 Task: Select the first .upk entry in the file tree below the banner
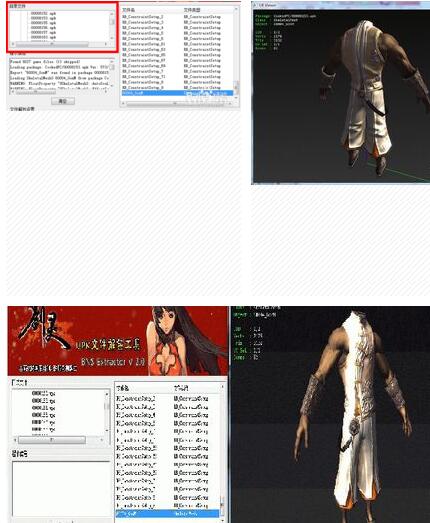[x=43, y=394]
